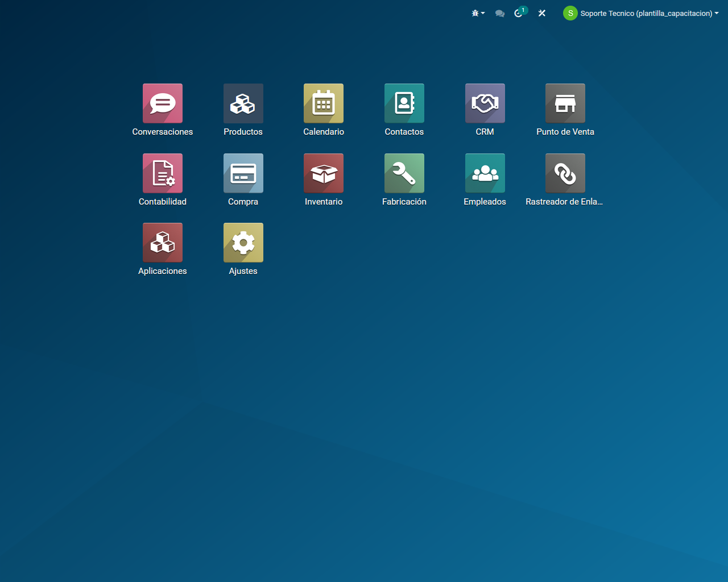Open the Conversaciones app
The image size is (728, 582).
(x=163, y=103)
